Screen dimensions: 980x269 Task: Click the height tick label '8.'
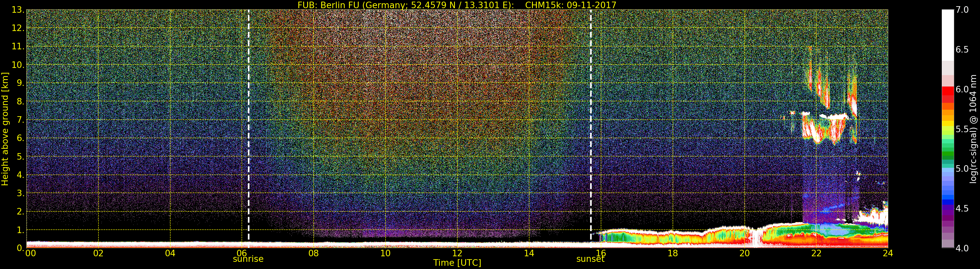click(x=21, y=102)
